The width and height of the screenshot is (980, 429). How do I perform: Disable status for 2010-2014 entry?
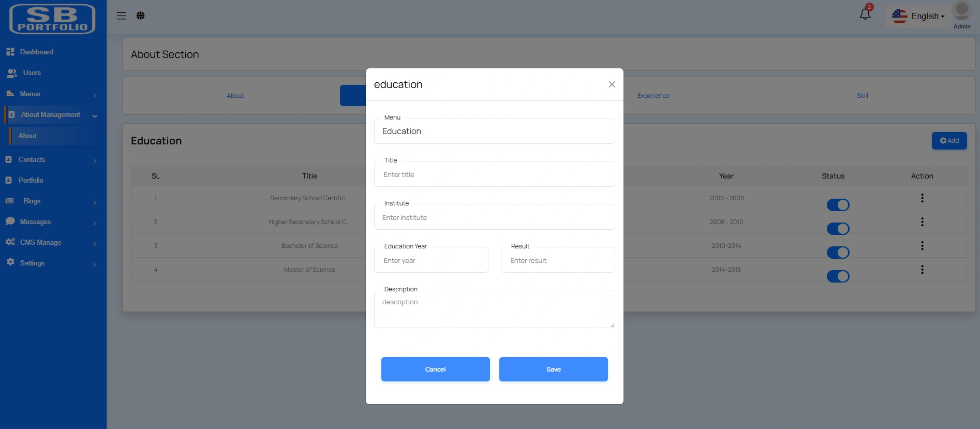tap(838, 253)
